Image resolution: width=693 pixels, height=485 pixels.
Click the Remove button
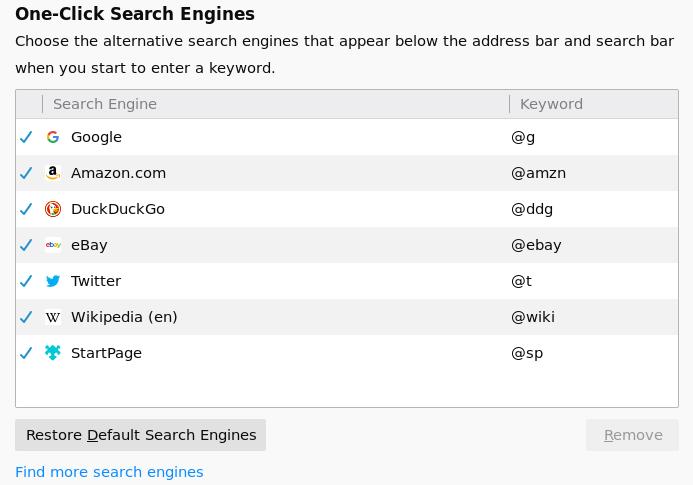point(632,435)
